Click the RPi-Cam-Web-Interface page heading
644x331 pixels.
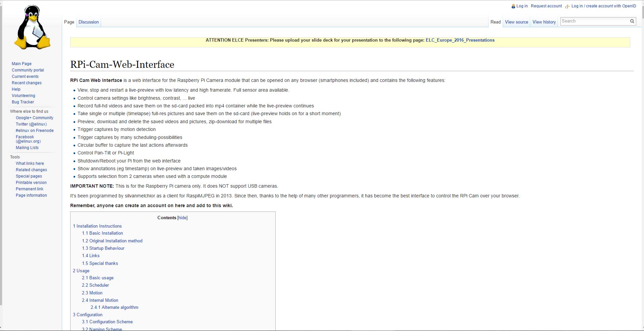pos(122,64)
